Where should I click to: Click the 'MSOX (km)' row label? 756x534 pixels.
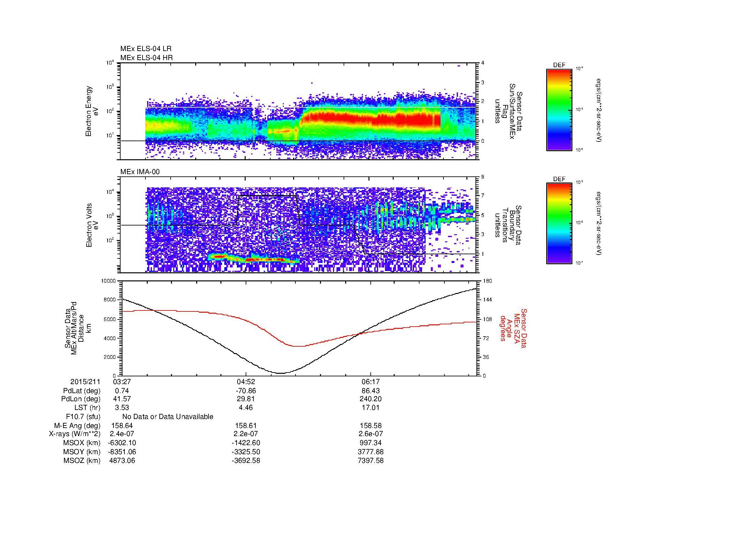tap(82, 443)
